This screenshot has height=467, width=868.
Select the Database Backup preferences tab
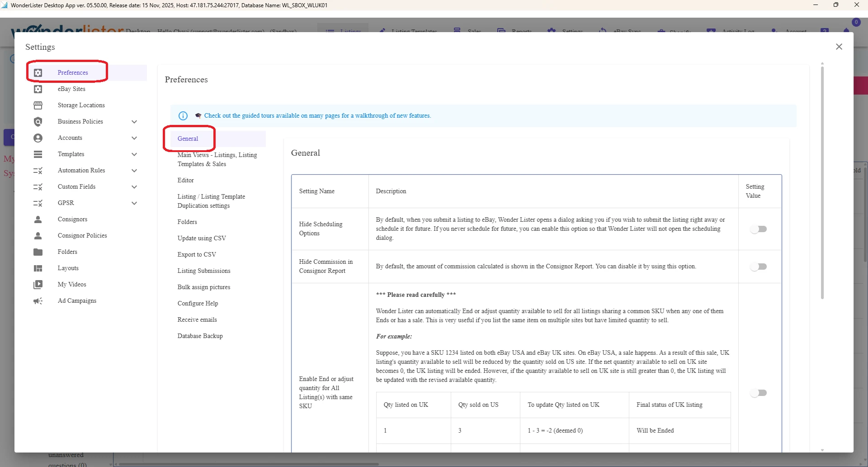(200, 336)
